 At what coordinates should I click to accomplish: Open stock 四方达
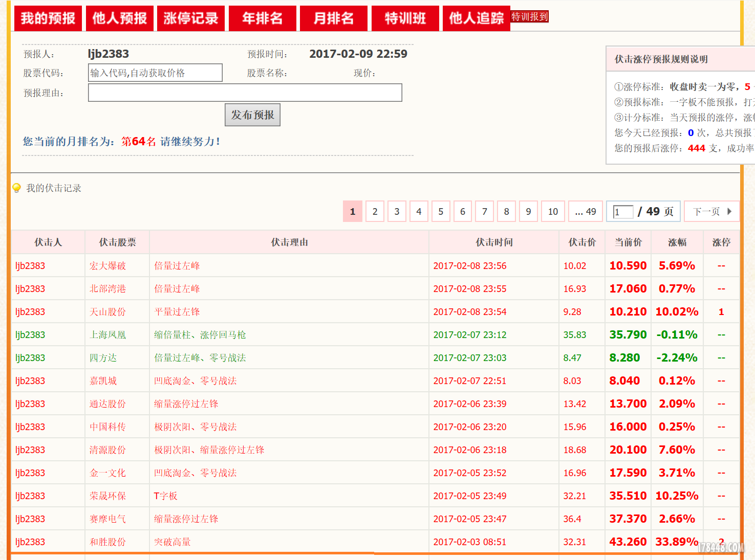[103, 357]
